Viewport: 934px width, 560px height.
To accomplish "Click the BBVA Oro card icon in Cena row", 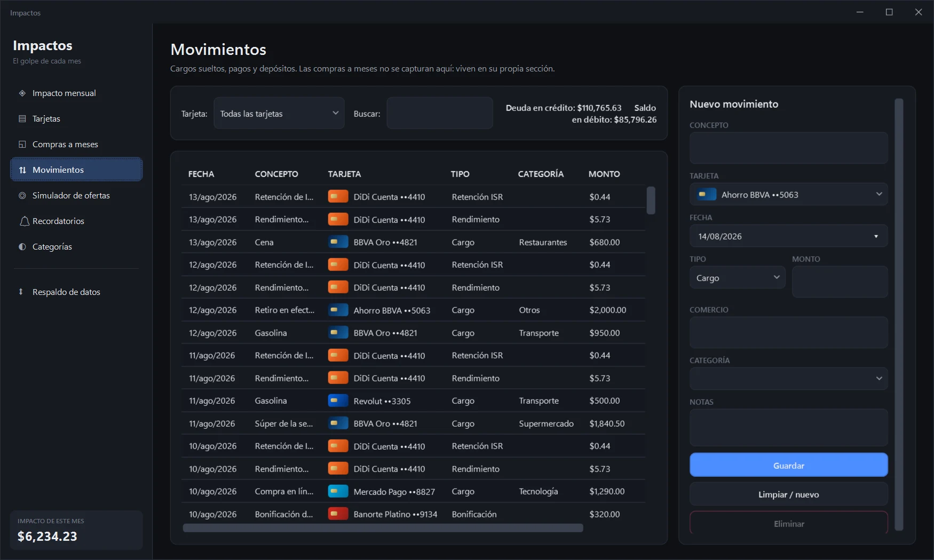I will (x=338, y=242).
